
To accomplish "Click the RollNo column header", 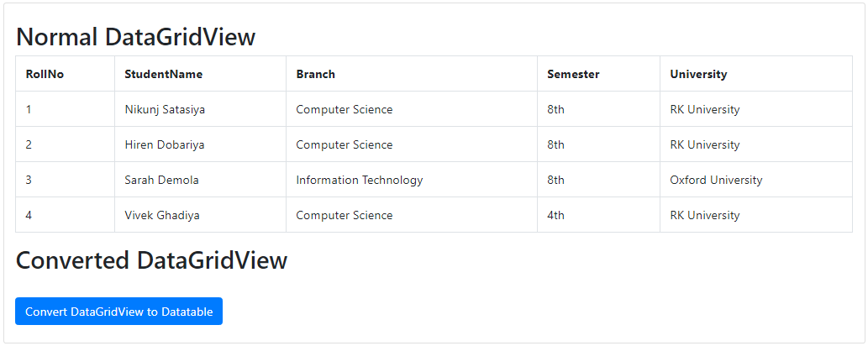I will pyautogui.click(x=45, y=74).
